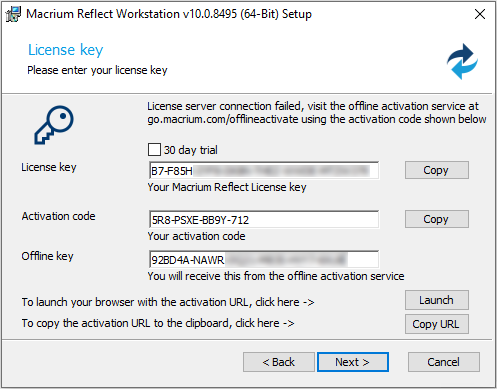Image resolution: width=497 pixels, height=389 pixels.
Task: Enable the 30 day trial checkbox
Action: [x=154, y=150]
